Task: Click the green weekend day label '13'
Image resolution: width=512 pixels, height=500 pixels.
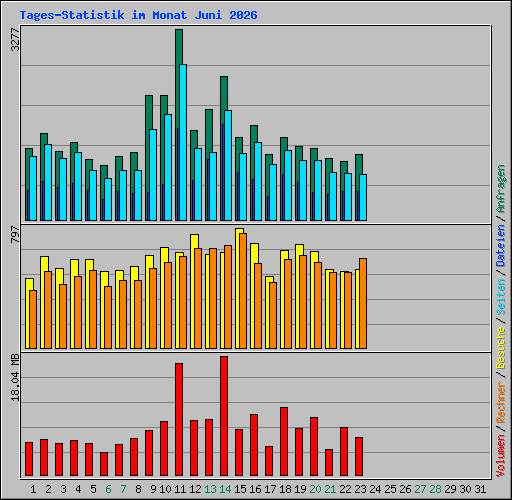Action: click(x=210, y=489)
